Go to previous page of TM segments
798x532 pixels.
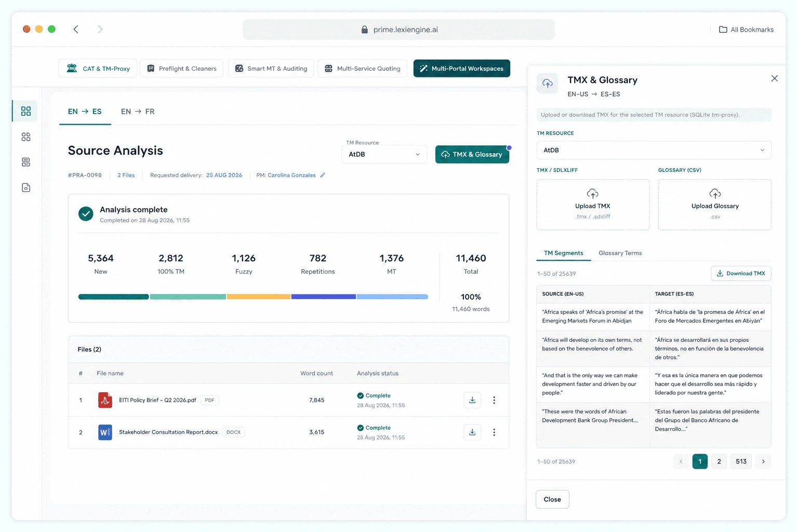tap(681, 461)
